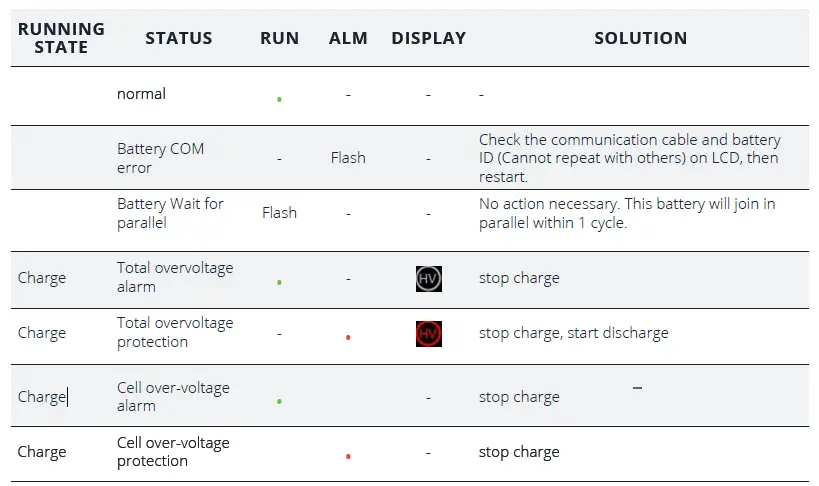Click Flash in the Battery Wait for parallel row
Image resolution: width=819 pixels, height=486 pixels.
pyautogui.click(x=279, y=213)
